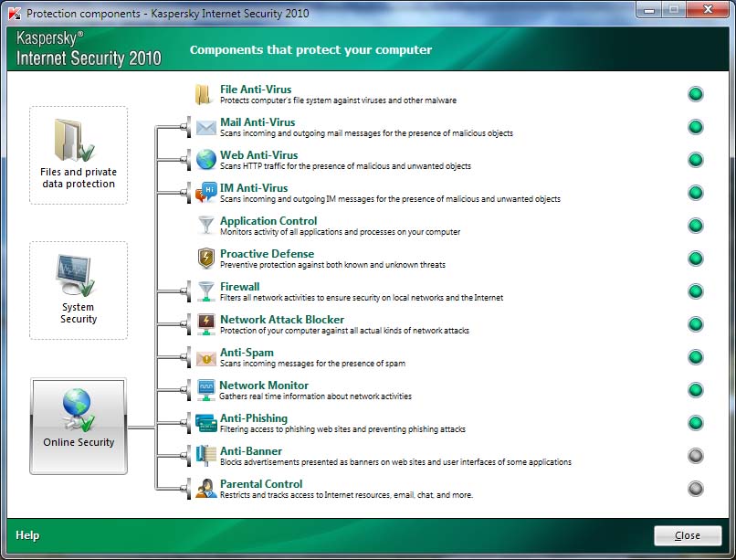This screenshot has width=736, height=560.
Task: Minimize the Protection components window
Action: click(x=649, y=10)
